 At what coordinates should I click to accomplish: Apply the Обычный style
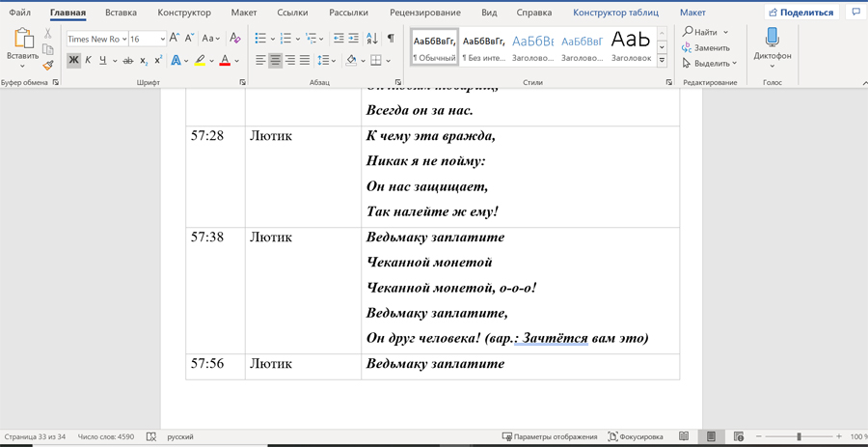[x=434, y=46]
